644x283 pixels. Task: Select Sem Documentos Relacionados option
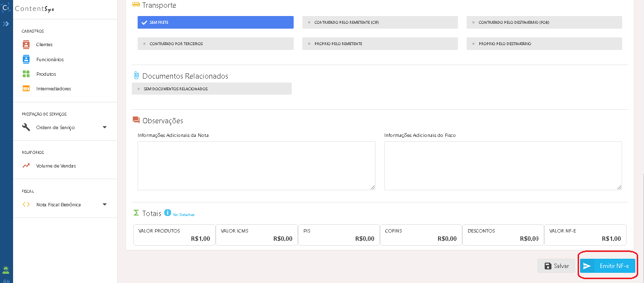click(x=212, y=89)
